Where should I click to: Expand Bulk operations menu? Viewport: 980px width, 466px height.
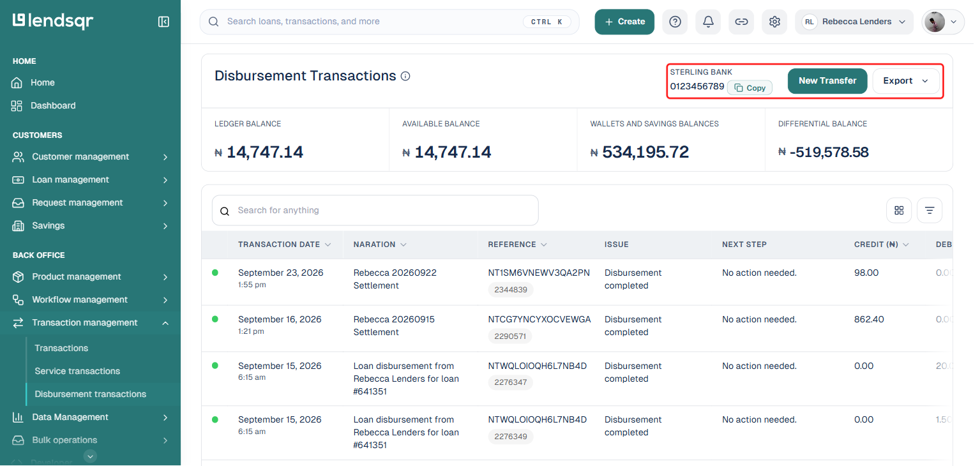tap(90, 440)
